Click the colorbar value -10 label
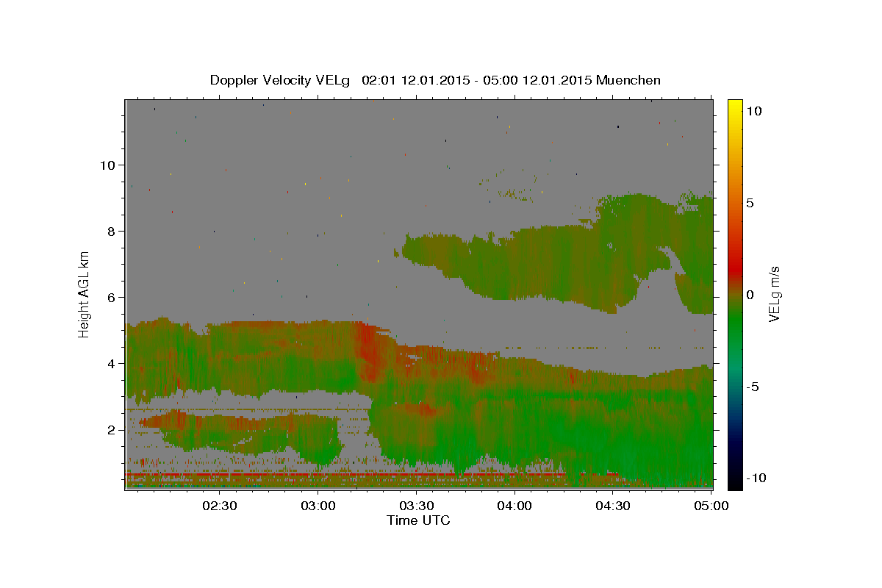This screenshot has width=882, height=588. [756, 478]
